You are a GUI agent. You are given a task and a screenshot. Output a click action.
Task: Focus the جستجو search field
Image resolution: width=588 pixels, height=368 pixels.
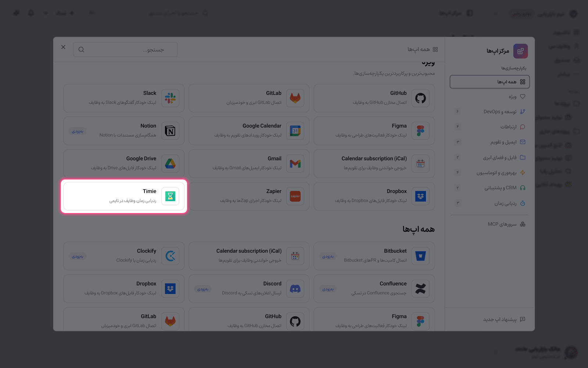(125, 50)
